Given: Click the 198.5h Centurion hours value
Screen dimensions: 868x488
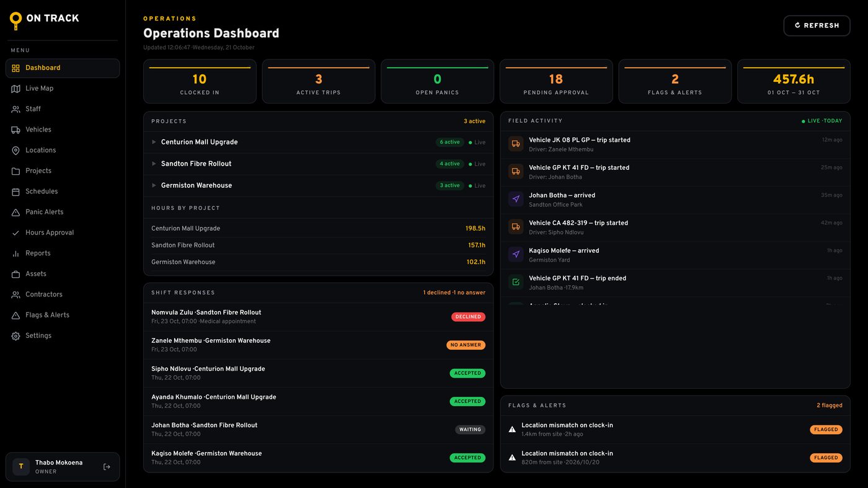Looking at the screenshot, I should click(476, 229).
